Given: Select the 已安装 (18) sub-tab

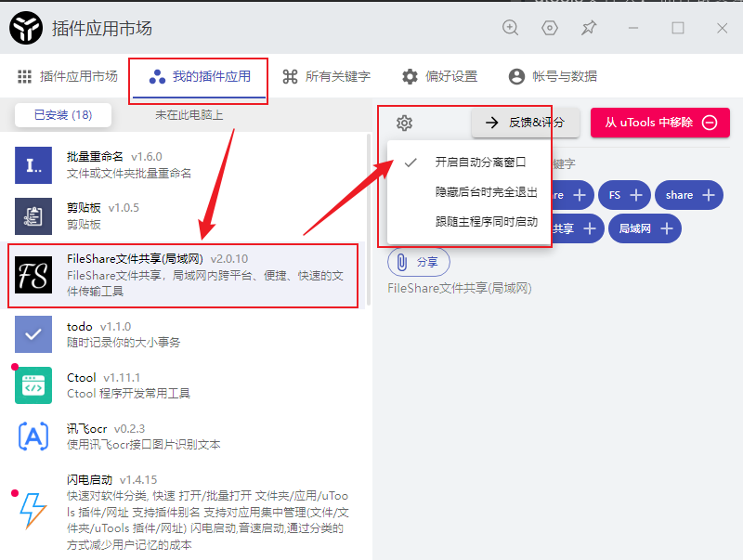Looking at the screenshot, I should click(63, 115).
